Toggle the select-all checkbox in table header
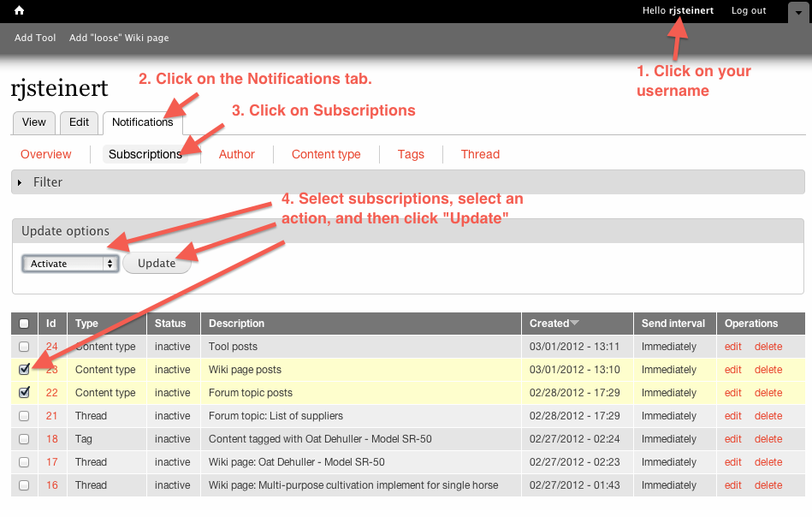The image size is (812, 517). 24,324
